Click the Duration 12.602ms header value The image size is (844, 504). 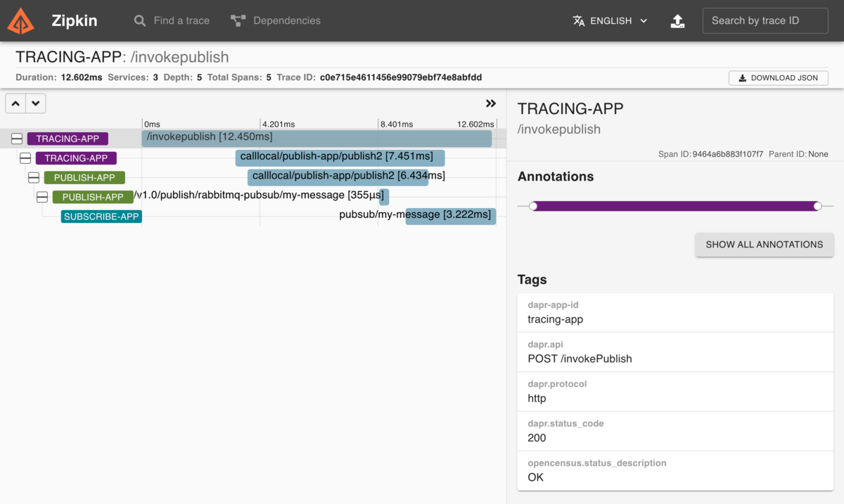coord(82,77)
